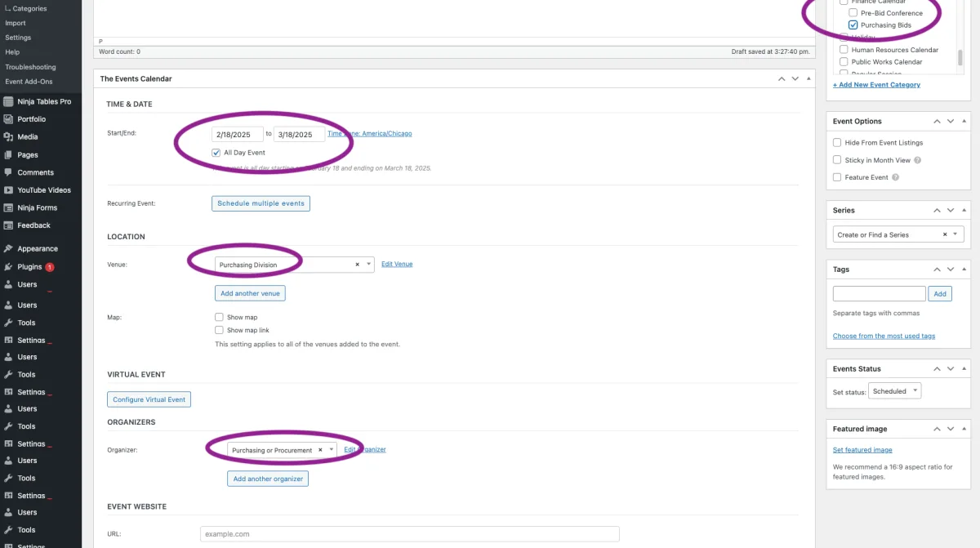Viewport: 980px width, 548px height.
Task: Click the event category list scrollbar
Action: coord(960,56)
